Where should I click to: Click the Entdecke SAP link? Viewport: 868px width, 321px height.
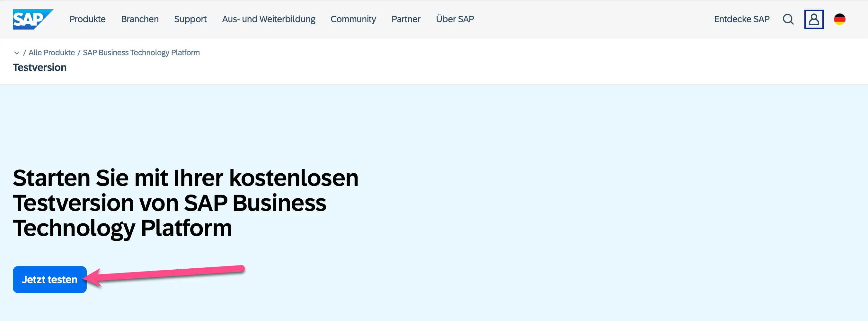(x=742, y=19)
